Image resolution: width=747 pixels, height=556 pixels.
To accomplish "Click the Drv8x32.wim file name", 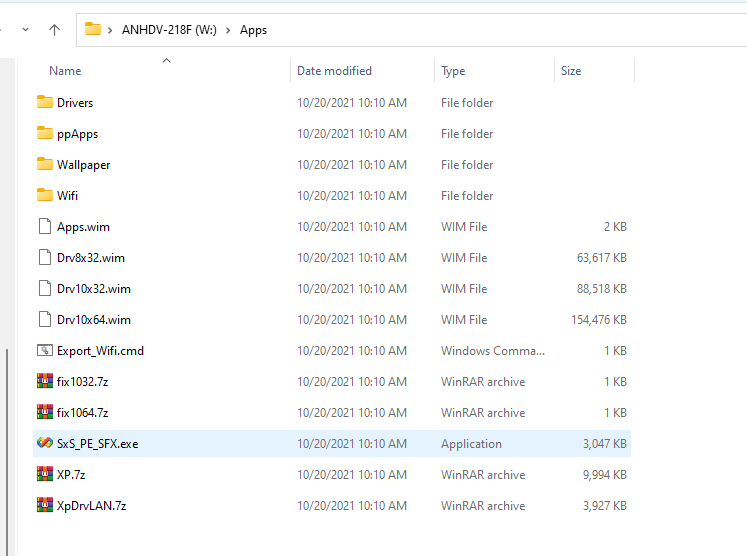I will click(91, 258).
